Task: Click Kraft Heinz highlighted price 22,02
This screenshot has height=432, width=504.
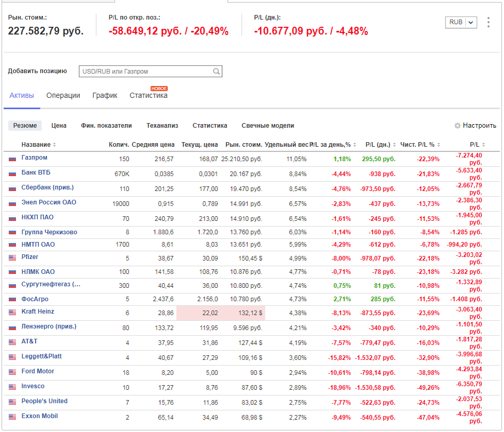Action: [x=210, y=313]
